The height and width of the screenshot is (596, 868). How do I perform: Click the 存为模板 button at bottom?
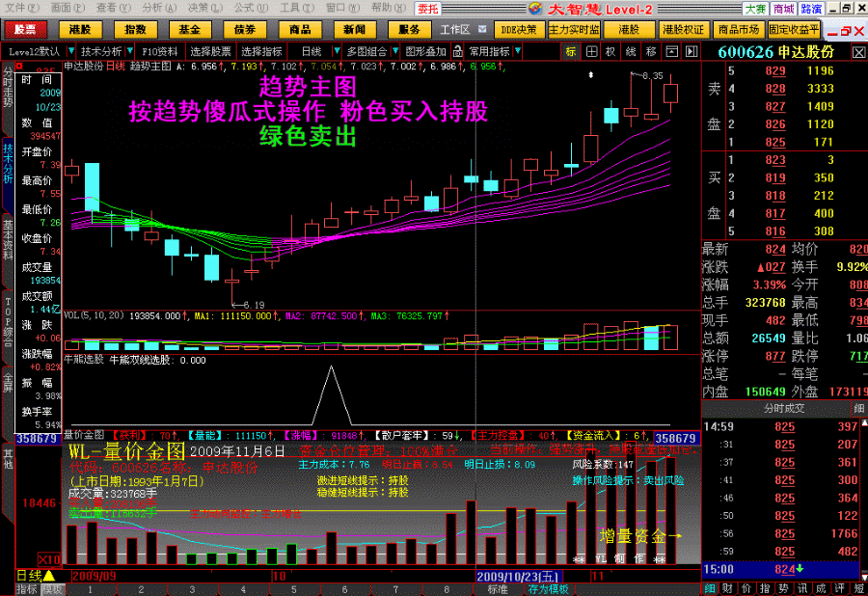coord(548,589)
